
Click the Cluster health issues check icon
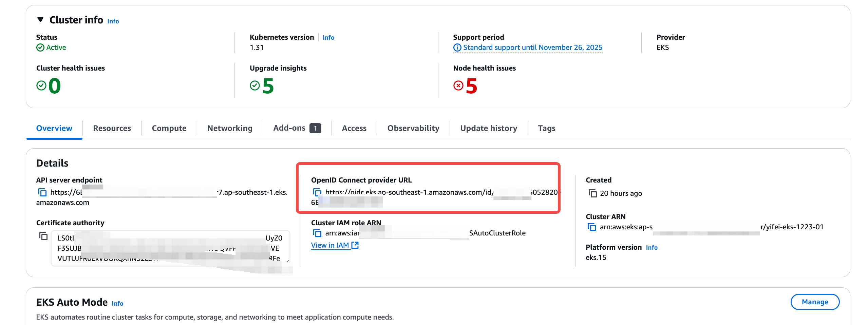tap(41, 85)
